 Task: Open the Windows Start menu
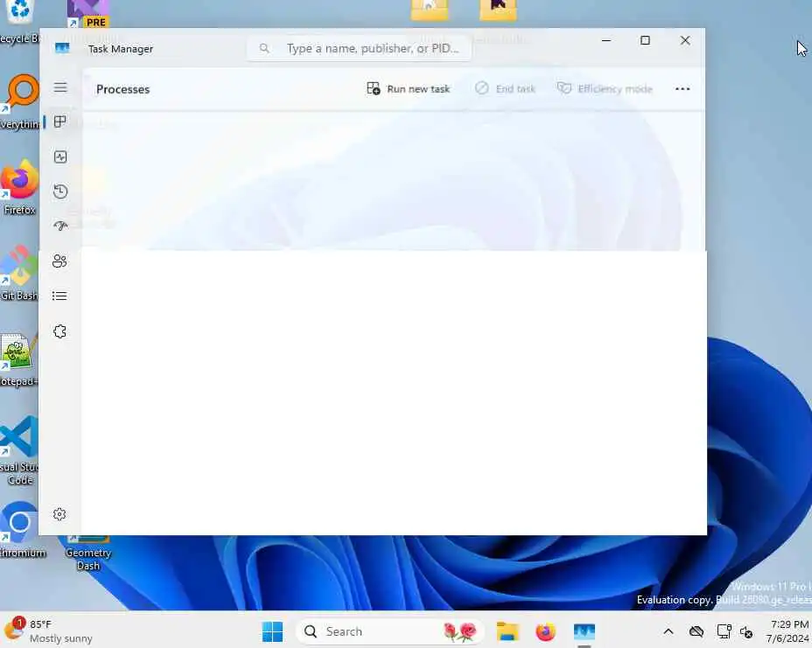coord(272,631)
